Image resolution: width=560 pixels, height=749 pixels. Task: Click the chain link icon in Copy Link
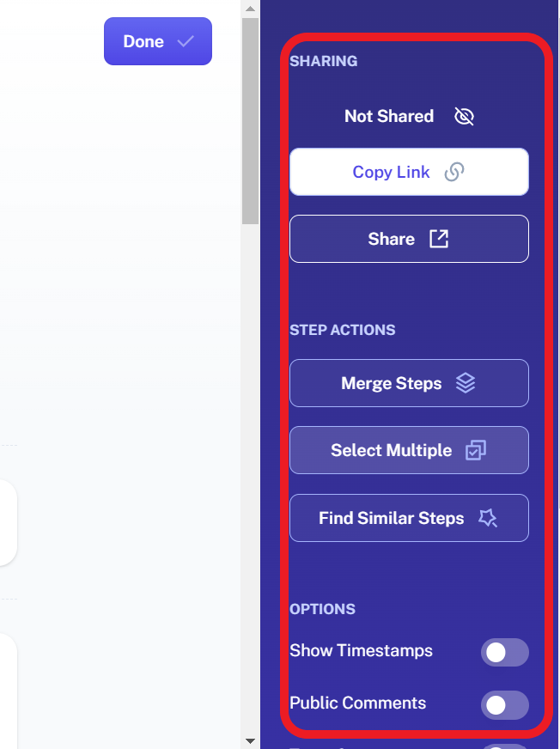[453, 172]
